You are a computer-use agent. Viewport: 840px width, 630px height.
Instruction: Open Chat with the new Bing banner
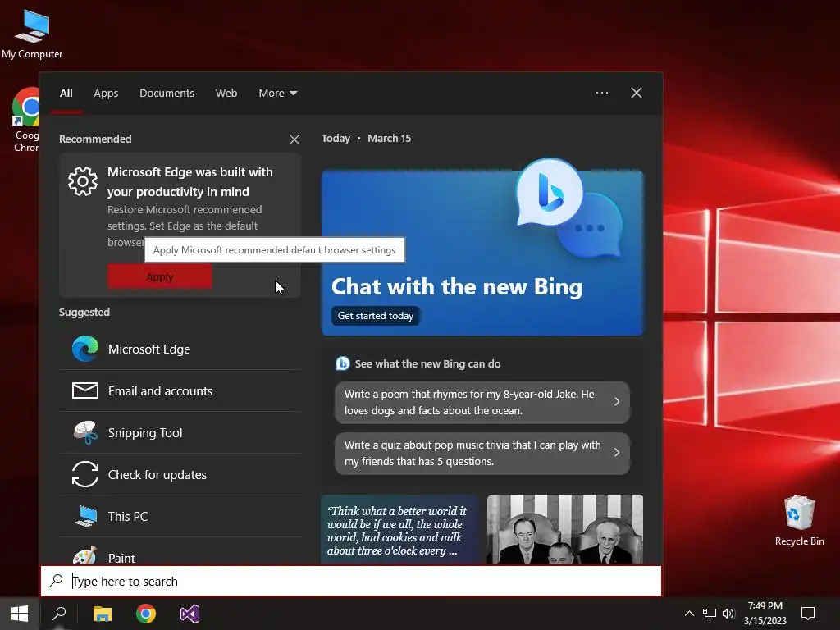pyautogui.click(x=482, y=252)
